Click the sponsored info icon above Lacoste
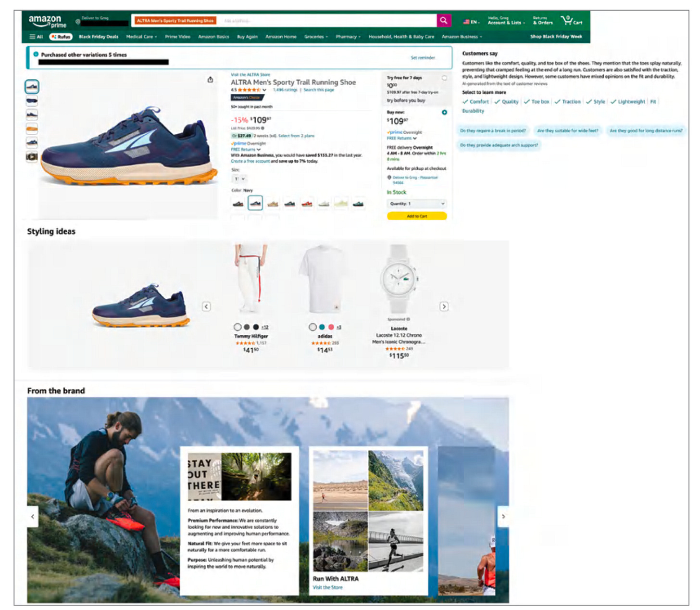 [408, 319]
